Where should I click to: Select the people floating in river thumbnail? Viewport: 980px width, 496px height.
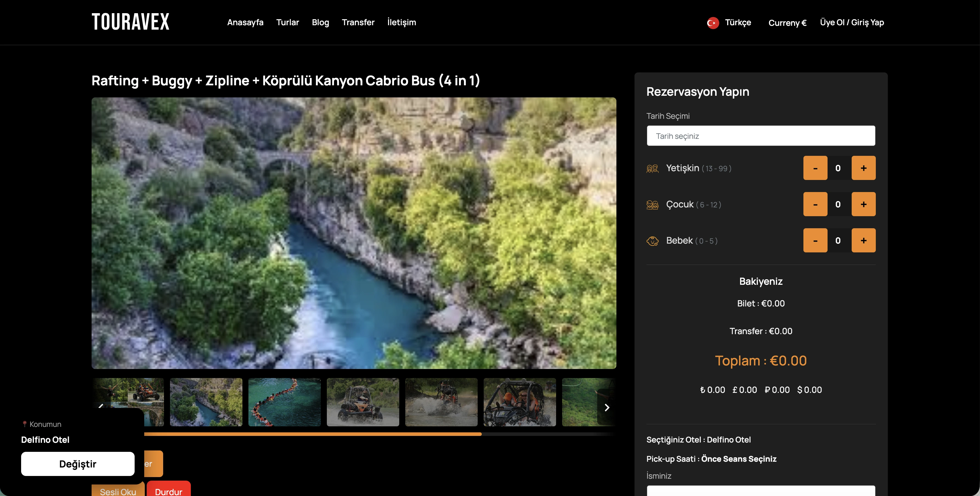tap(284, 402)
